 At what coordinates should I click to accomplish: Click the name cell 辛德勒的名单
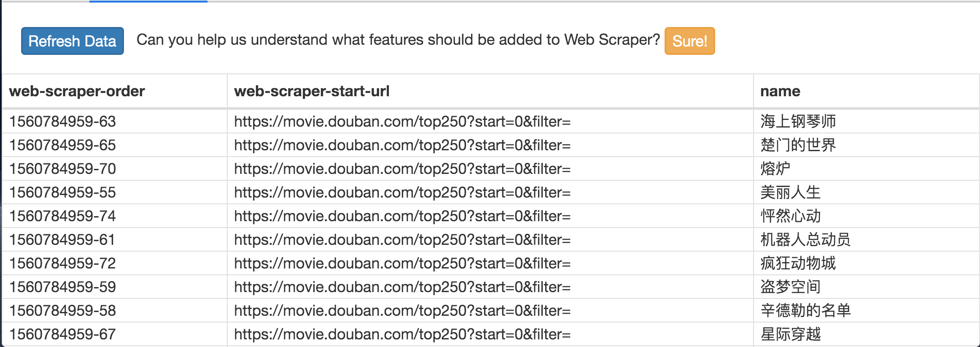(x=805, y=311)
